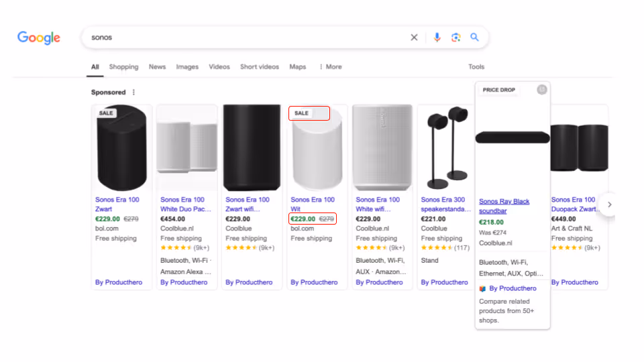The image size is (644, 362).
Task: Click By Producthero under Era 100 Wit
Action: [314, 282]
